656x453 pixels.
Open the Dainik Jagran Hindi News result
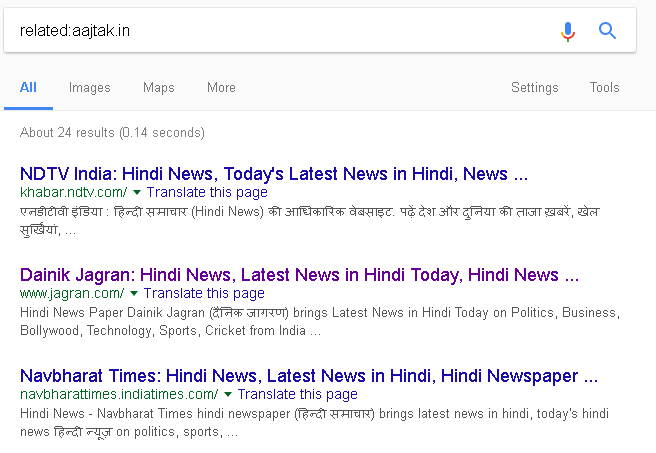299,275
